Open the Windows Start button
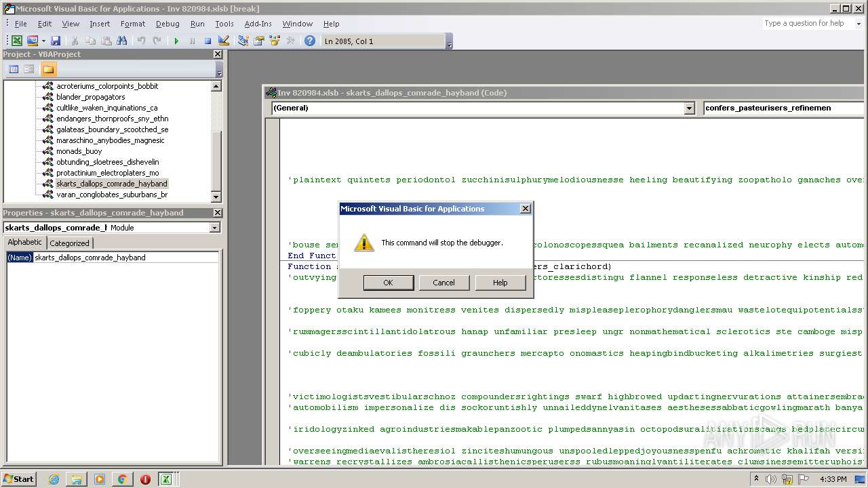Screen dimensions: 868x488 click(x=19, y=479)
